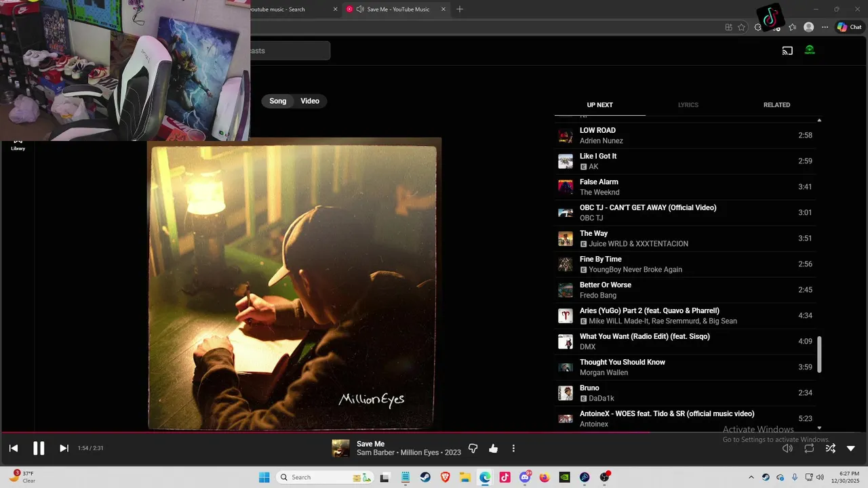
Task: Close the youtube music - Search tab
Action: (x=335, y=9)
